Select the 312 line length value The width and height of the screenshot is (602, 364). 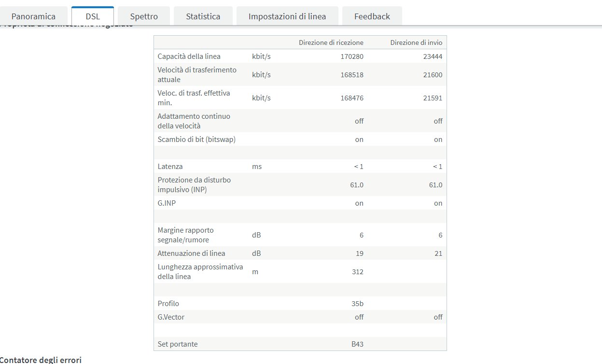pyautogui.click(x=357, y=272)
